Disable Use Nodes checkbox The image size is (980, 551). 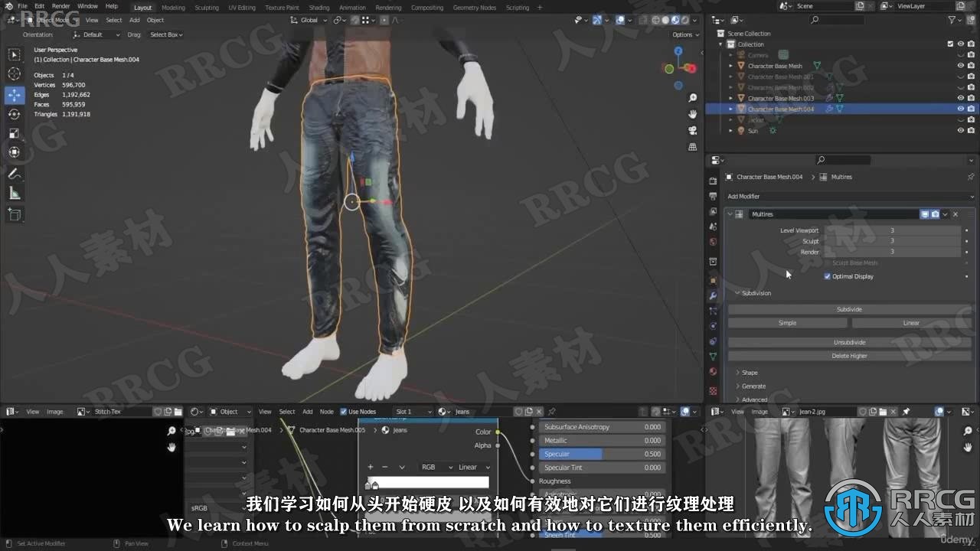click(x=343, y=412)
